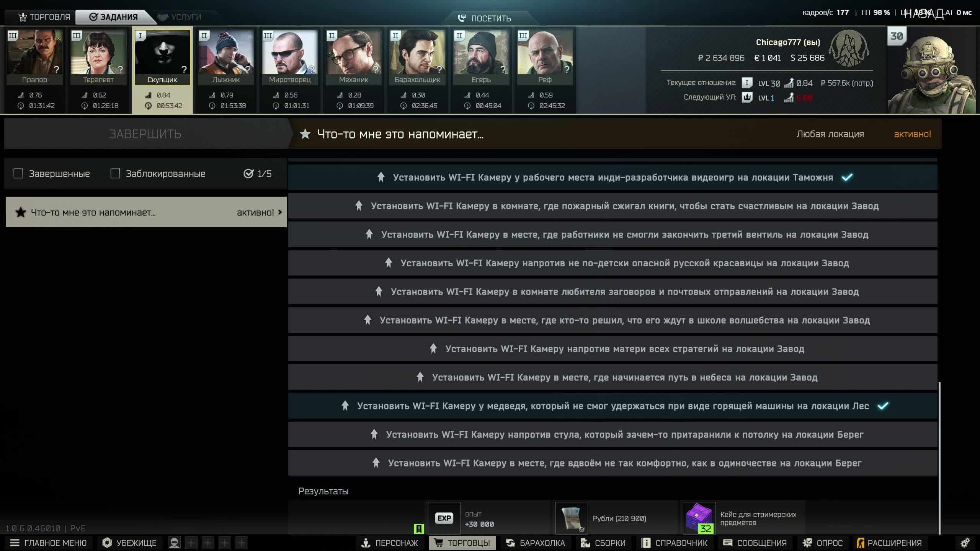The image size is (980, 551).
Task: Click objective about path to heaven
Action: tap(612, 377)
